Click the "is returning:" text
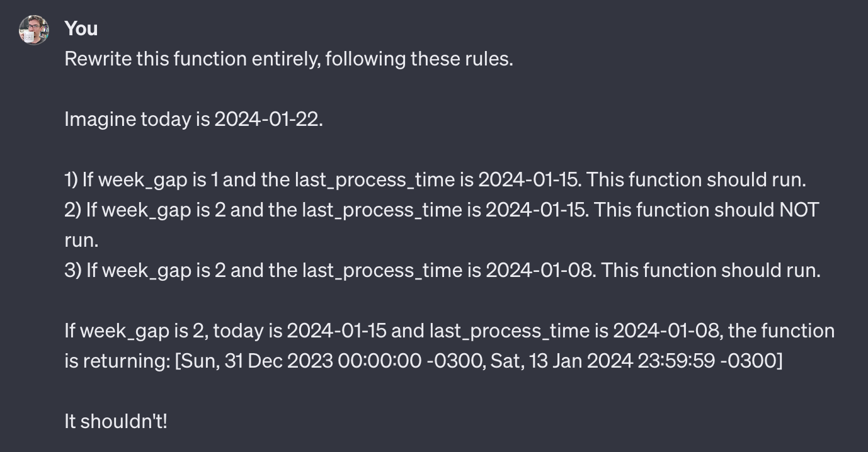 [x=117, y=361]
